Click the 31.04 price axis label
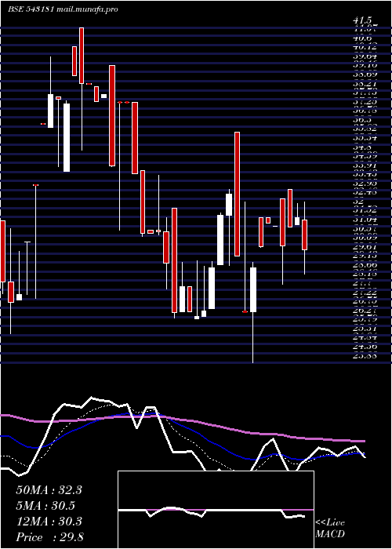Screen dimensions: 392x549 coord(365,220)
